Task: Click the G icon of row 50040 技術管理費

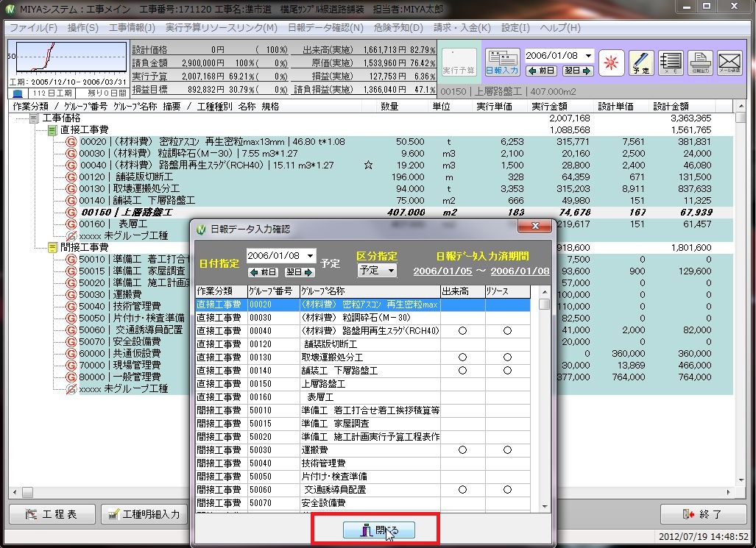Action: 71,306
